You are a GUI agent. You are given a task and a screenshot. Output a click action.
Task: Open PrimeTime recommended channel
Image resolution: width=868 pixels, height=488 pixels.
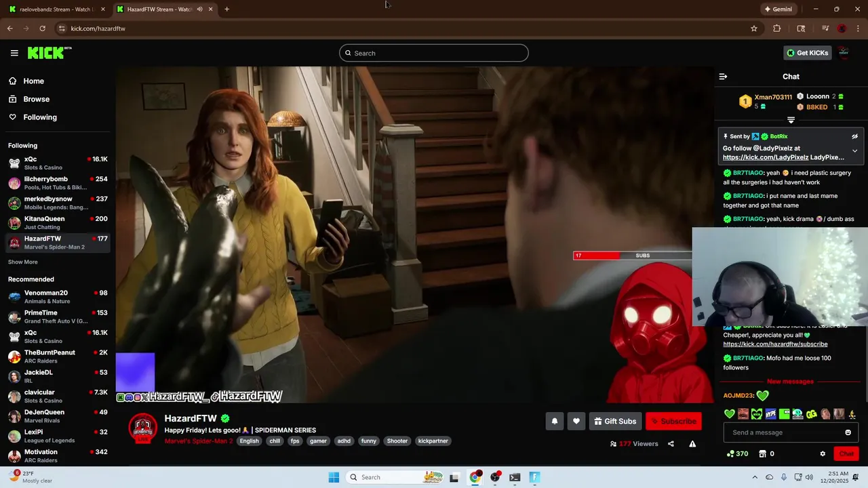(58, 317)
